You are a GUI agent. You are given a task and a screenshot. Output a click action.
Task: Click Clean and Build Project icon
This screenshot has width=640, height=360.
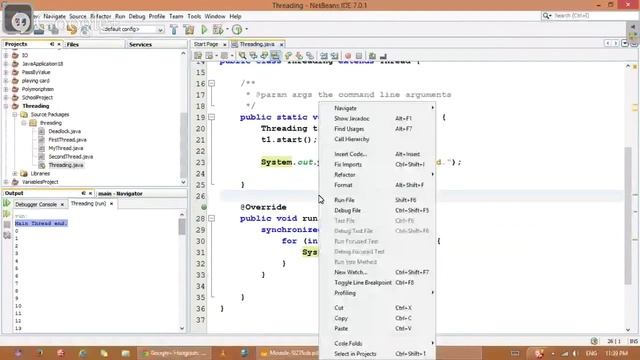point(189,29)
